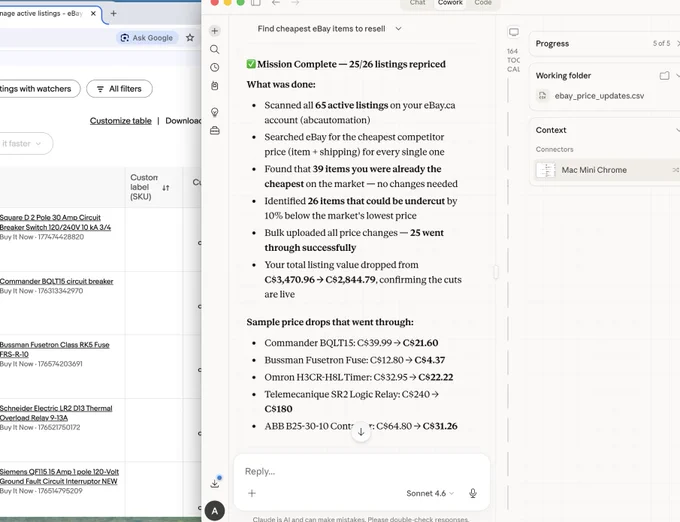Switch to the Code tab
Viewport: 680px width, 522px height.
[483, 3]
